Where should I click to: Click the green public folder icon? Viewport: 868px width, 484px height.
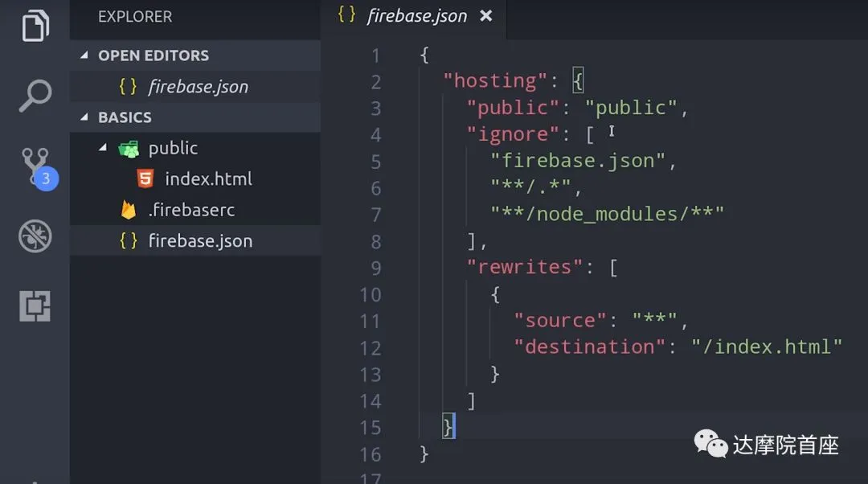(x=129, y=149)
